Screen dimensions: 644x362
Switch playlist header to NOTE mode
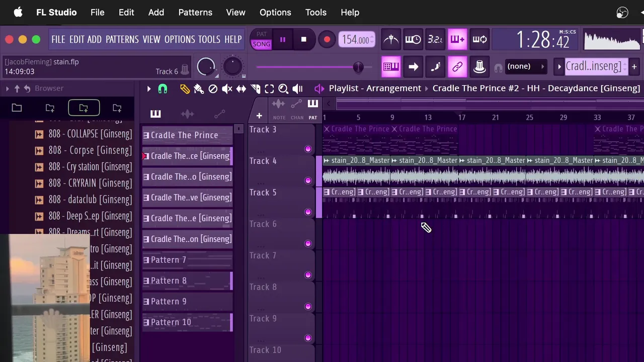[x=279, y=110]
